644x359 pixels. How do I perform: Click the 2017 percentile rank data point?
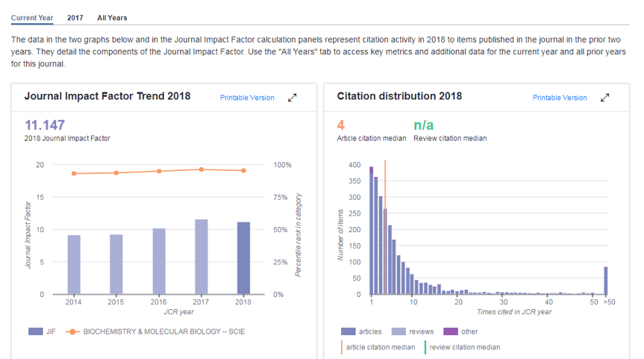coord(201,169)
